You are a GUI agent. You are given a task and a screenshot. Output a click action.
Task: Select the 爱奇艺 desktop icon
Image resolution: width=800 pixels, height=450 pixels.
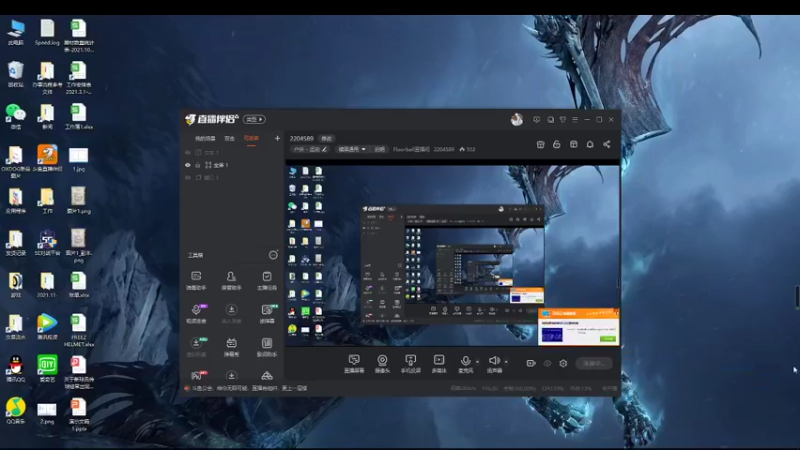pyautogui.click(x=47, y=369)
